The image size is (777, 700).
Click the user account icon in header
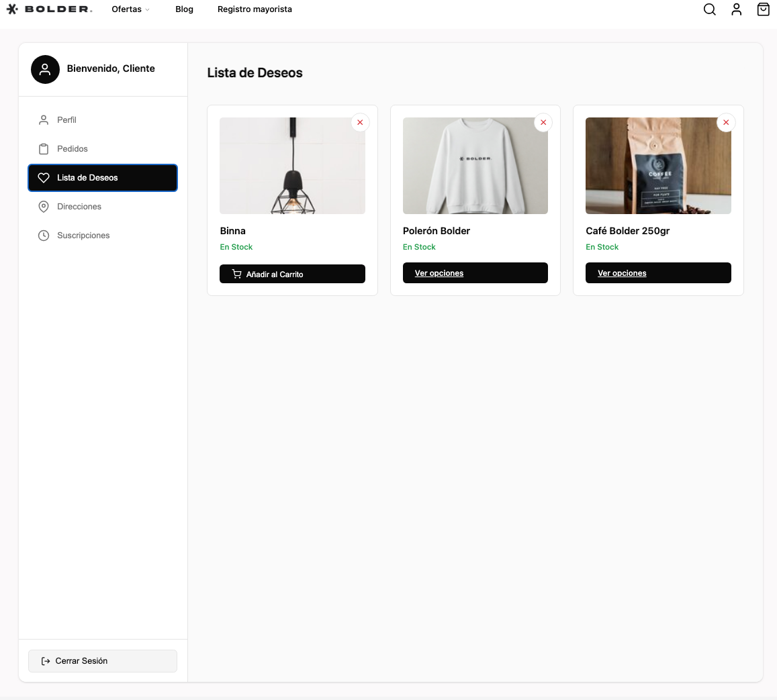pos(736,9)
